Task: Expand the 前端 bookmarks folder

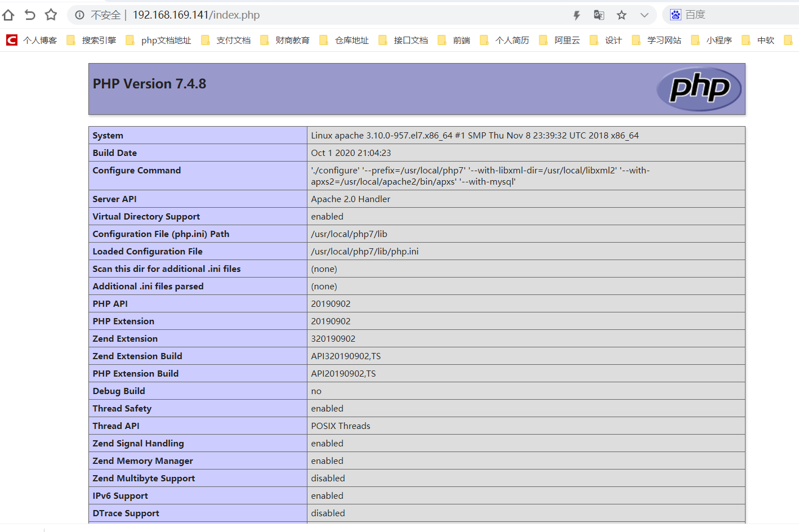Action: [458, 39]
